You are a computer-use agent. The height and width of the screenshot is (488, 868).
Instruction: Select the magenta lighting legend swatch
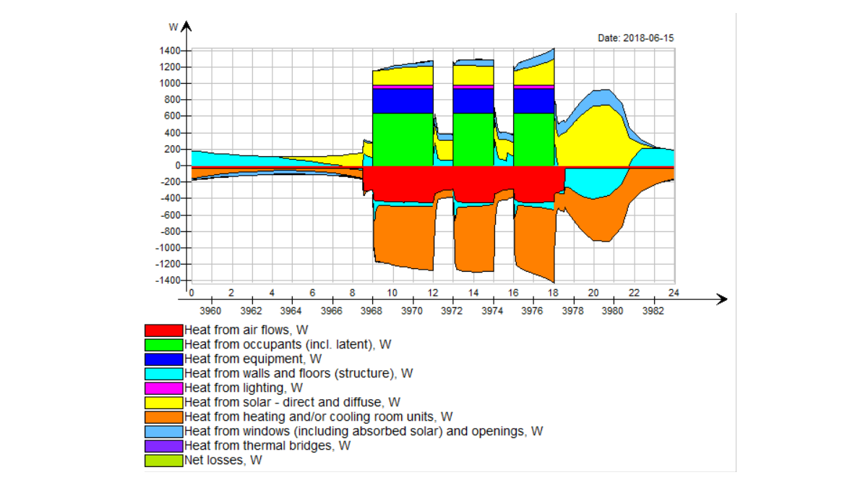(x=164, y=388)
